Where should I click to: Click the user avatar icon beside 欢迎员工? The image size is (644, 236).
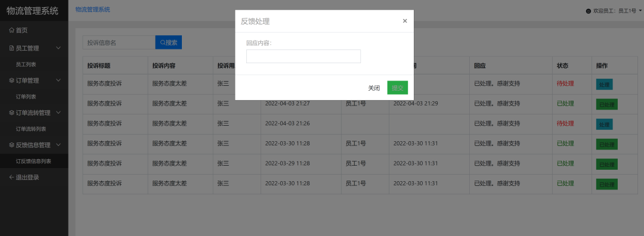coord(588,11)
